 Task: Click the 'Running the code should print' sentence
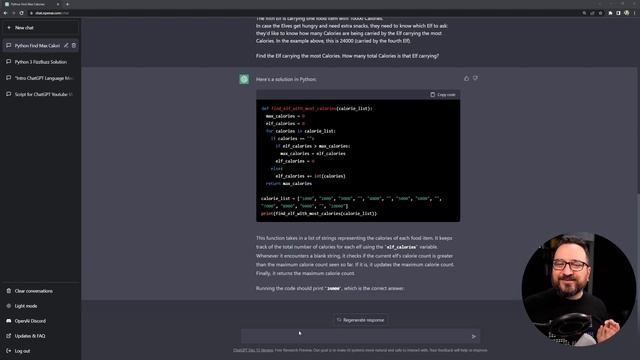330,288
